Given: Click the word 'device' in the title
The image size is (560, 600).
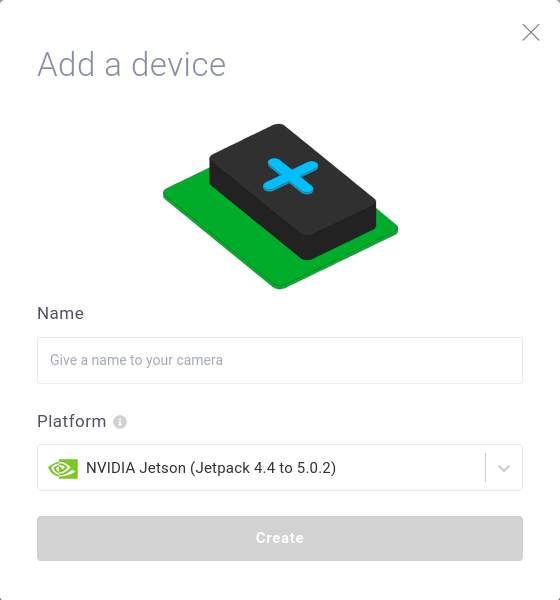Looking at the screenshot, I should tap(179, 64).
